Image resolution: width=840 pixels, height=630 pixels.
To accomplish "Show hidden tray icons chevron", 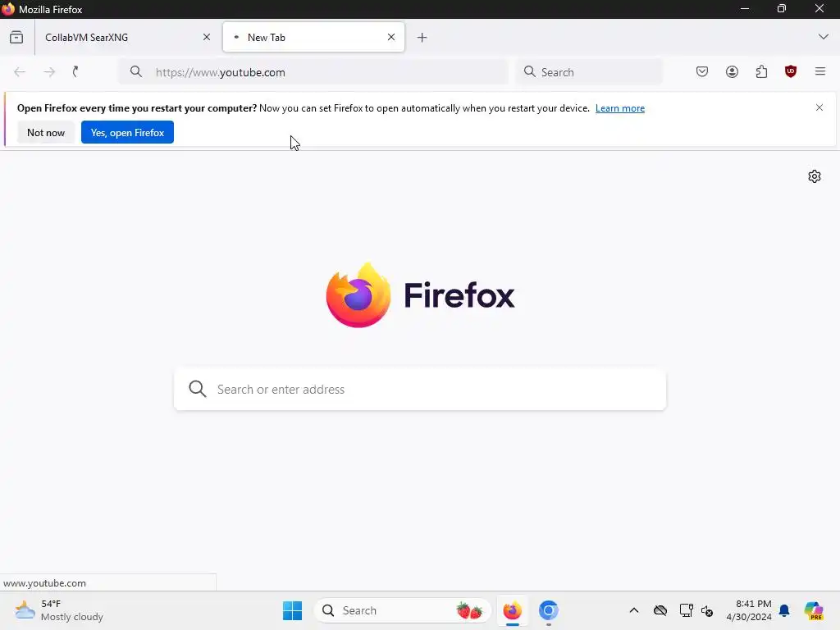I will pyautogui.click(x=634, y=610).
